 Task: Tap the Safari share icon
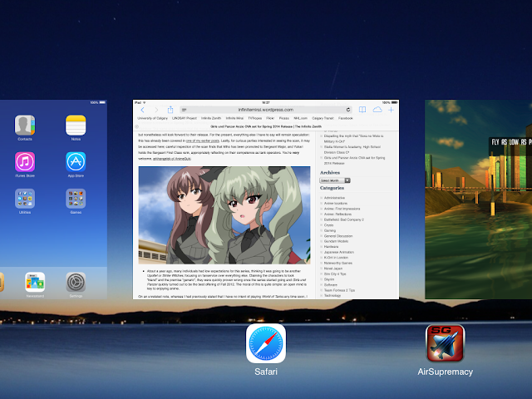pos(170,110)
